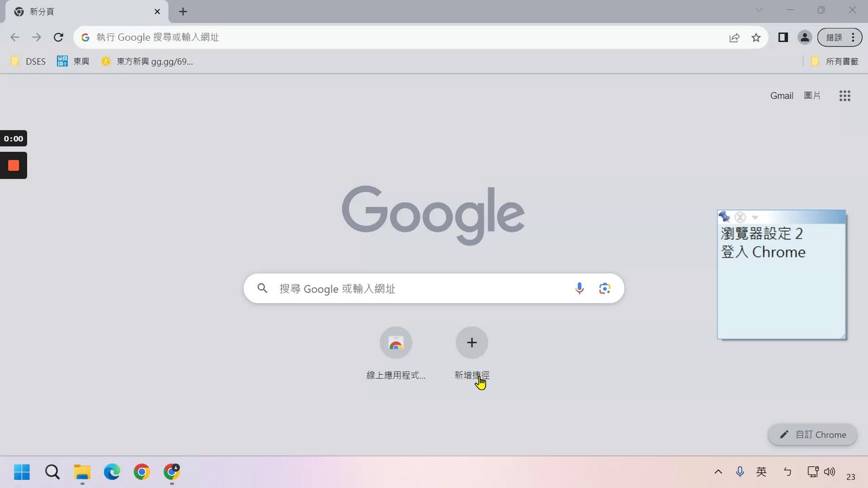
Task: Open the profile avatar icon
Action: [804, 38]
